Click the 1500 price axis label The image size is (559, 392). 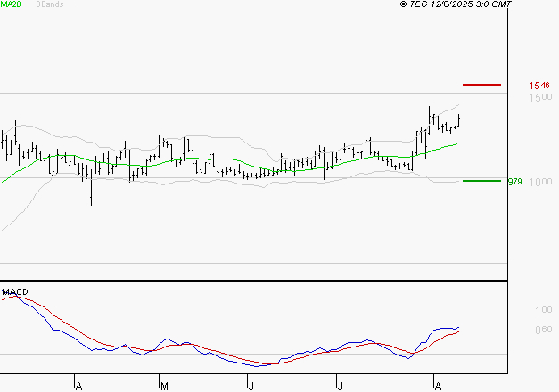coord(540,97)
